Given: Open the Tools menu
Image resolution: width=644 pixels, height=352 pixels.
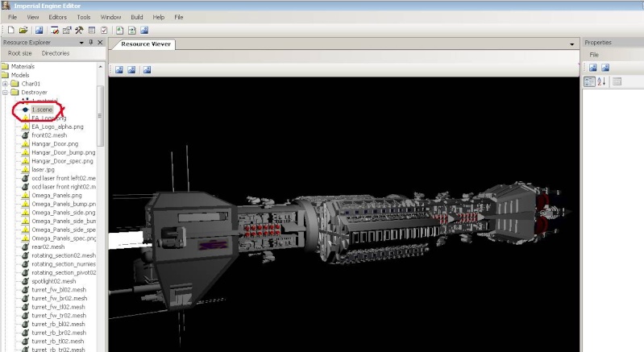Looking at the screenshot, I should click(x=83, y=17).
